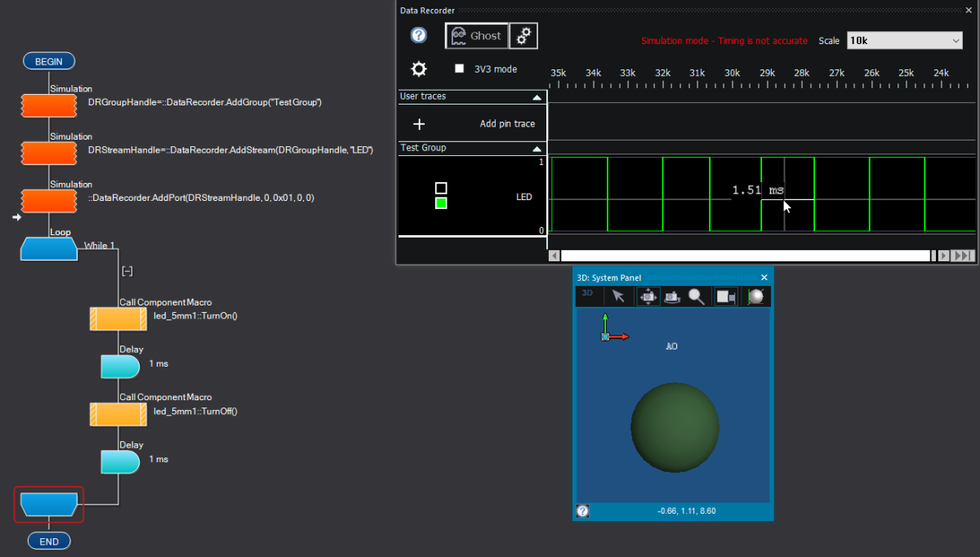Click the Ghost button in Data Recorder

point(477,36)
